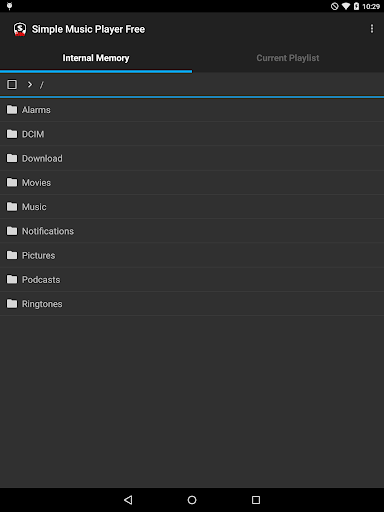This screenshot has width=384, height=512.
Task: Expand the path chevron arrow
Action: [x=30, y=85]
